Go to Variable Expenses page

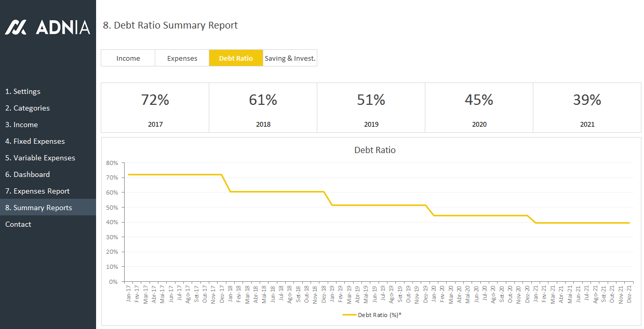(40, 158)
